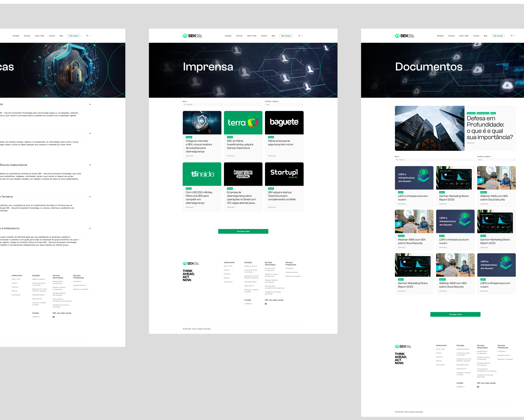Image resolution: width=524 pixels, height=420 pixels.
Task: Click Carregar mais button on Imprensa page
Action: 243,231
